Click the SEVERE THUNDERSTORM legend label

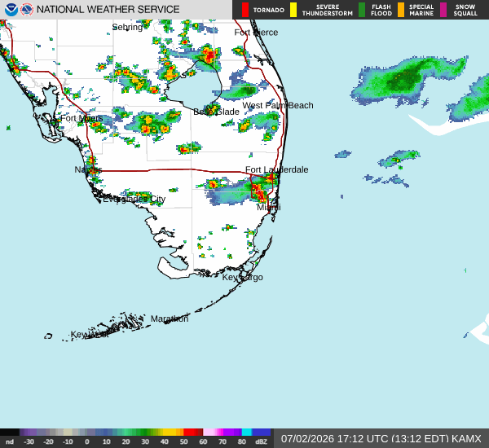[x=328, y=10]
